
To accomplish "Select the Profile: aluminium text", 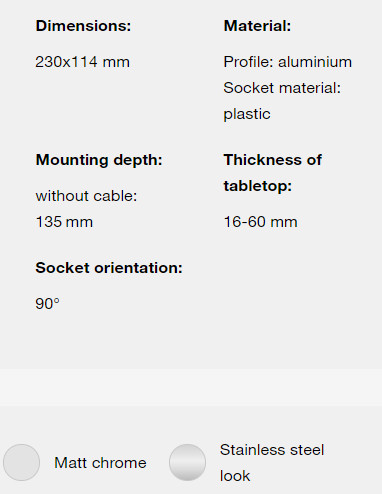I will [288, 62].
